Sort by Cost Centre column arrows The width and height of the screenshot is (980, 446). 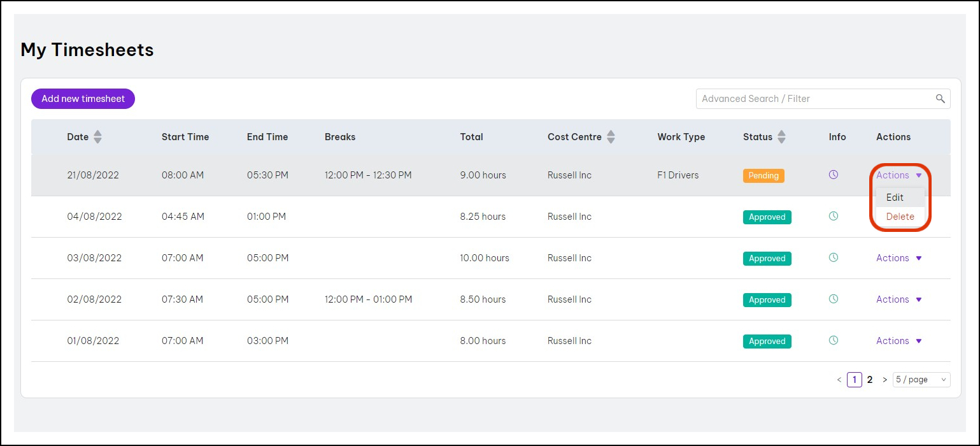click(611, 137)
